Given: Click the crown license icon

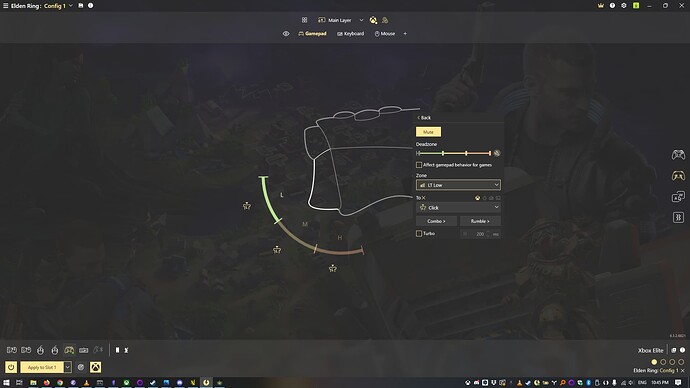Looking at the screenshot, I should (x=601, y=6).
